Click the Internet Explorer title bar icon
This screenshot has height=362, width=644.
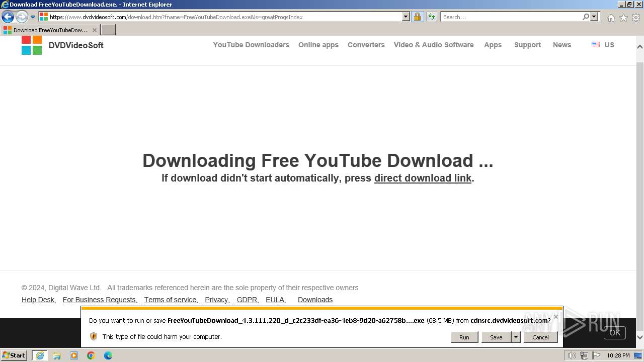(x=5, y=5)
